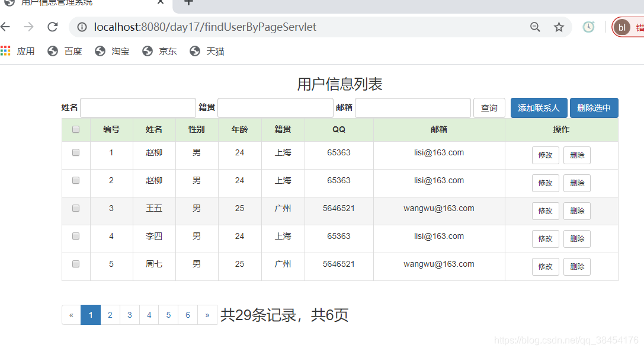Click QQ value 5646521 in row 5
This screenshot has height=351, width=644.
pyautogui.click(x=339, y=264)
